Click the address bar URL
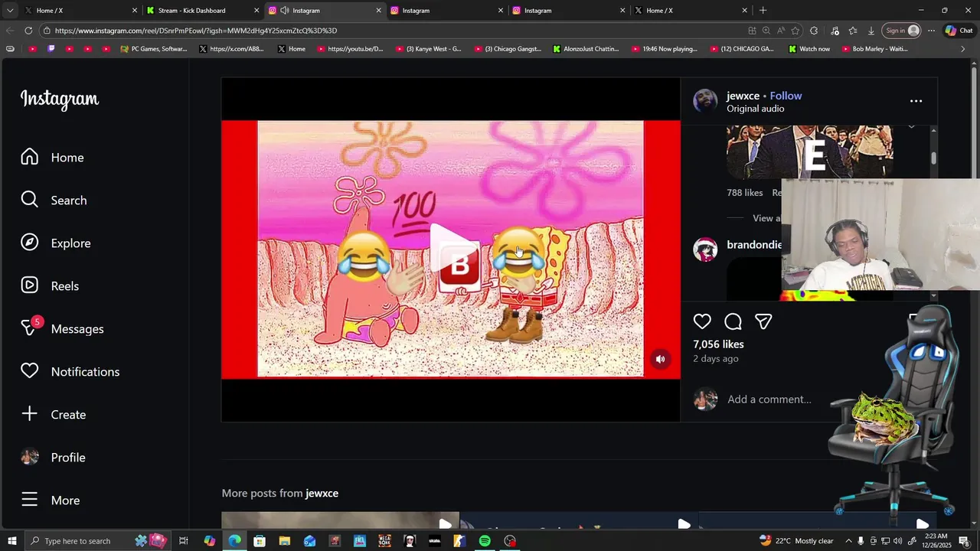The width and height of the screenshot is (980, 551). click(196, 31)
